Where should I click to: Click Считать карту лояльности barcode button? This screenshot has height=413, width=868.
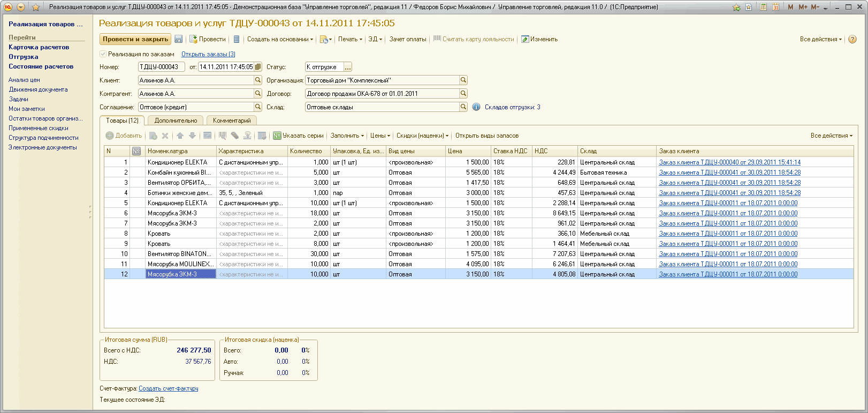pos(474,39)
